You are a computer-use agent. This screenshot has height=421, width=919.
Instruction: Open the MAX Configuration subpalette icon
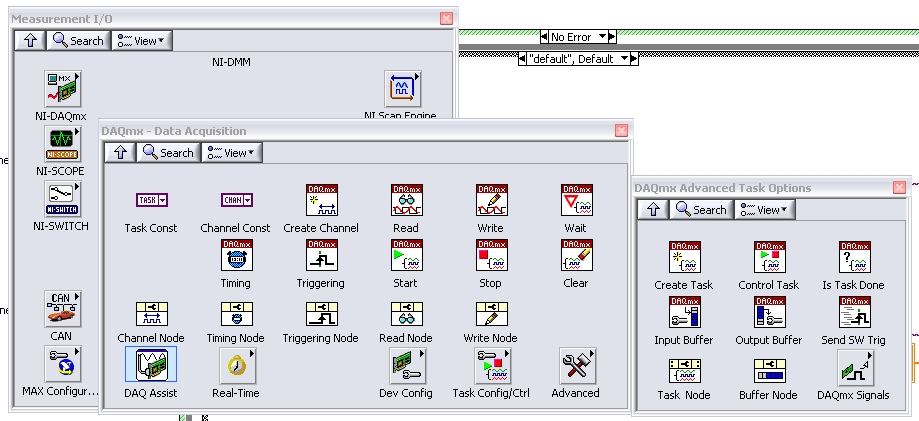click(x=62, y=364)
